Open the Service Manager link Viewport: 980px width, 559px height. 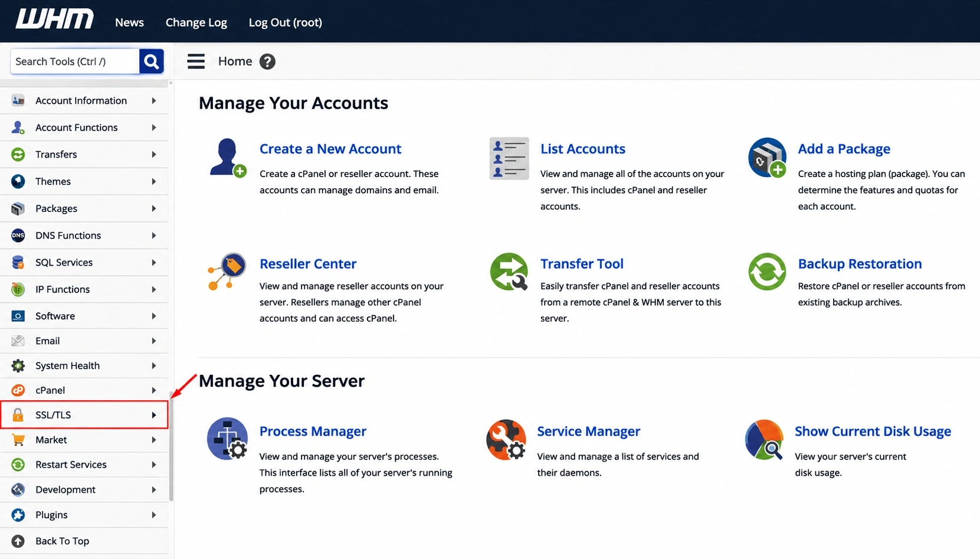click(x=588, y=431)
